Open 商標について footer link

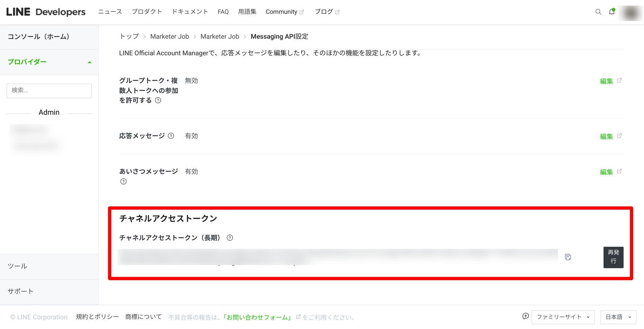pyautogui.click(x=143, y=317)
